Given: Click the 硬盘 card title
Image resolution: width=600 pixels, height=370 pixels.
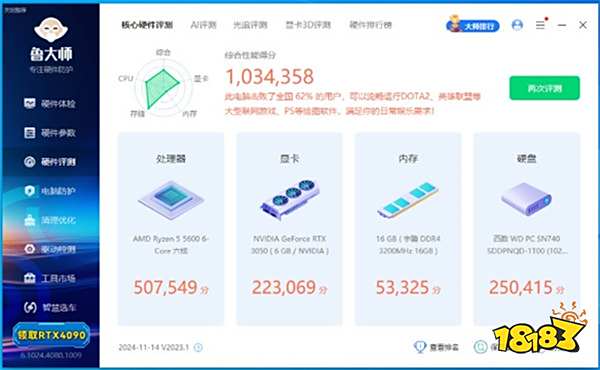Looking at the screenshot, I should pyautogui.click(x=527, y=158).
